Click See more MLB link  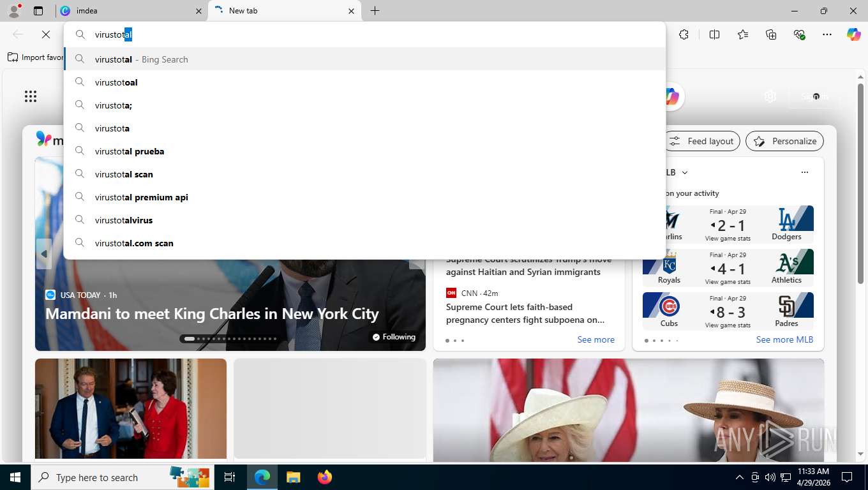[784, 339]
